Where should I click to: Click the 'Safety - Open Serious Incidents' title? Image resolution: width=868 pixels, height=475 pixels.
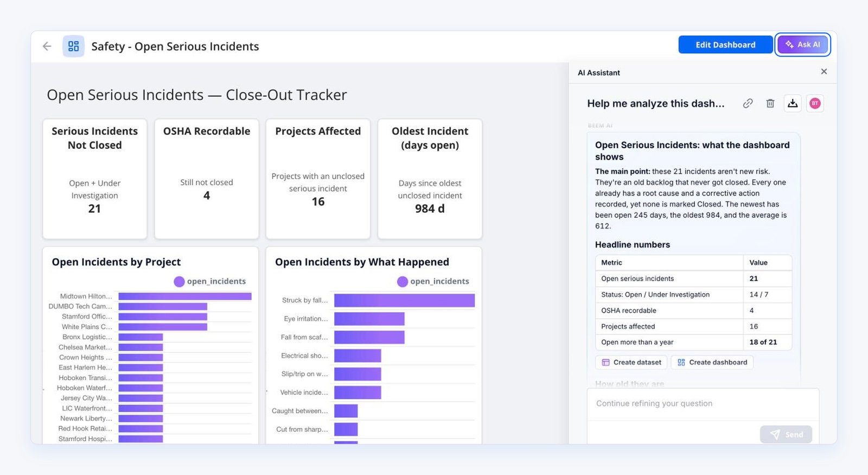click(175, 46)
